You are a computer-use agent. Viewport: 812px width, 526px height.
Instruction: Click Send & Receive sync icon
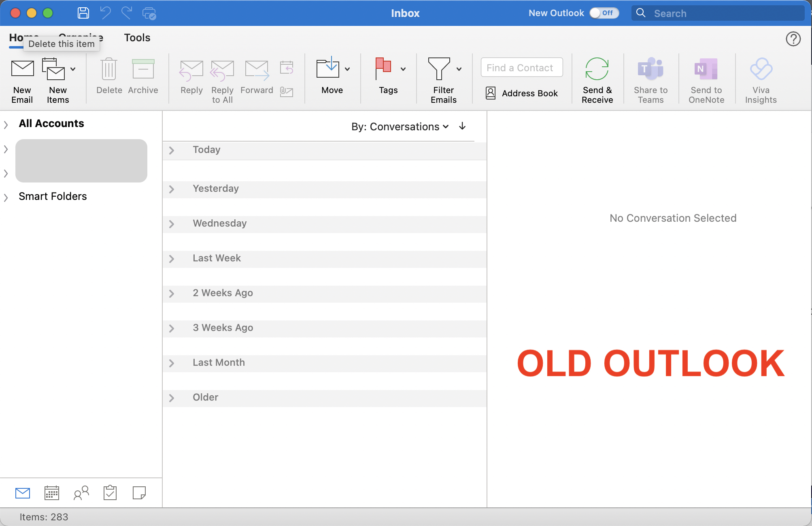[x=597, y=69]
